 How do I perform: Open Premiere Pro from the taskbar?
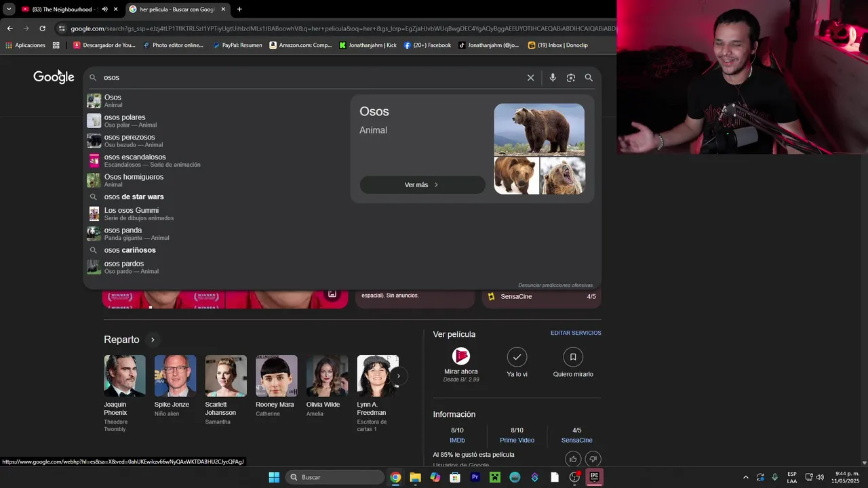[x=475, y=477]
